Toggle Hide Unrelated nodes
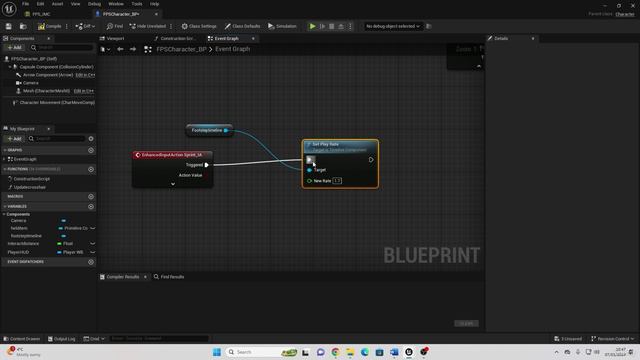This screenshot has width=640, height=360. [x=148, y=26]
